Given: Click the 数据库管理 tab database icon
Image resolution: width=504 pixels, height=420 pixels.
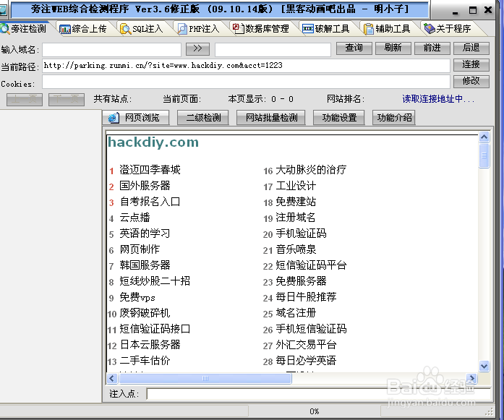Looking at the screenshot, I should pos(237,28).
